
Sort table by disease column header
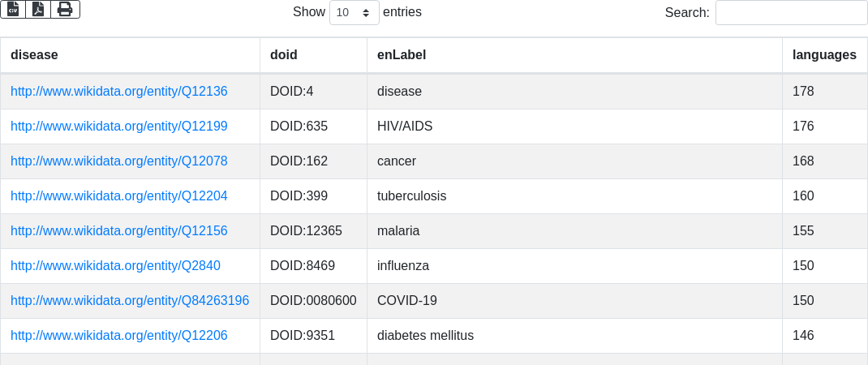point(130,55)
